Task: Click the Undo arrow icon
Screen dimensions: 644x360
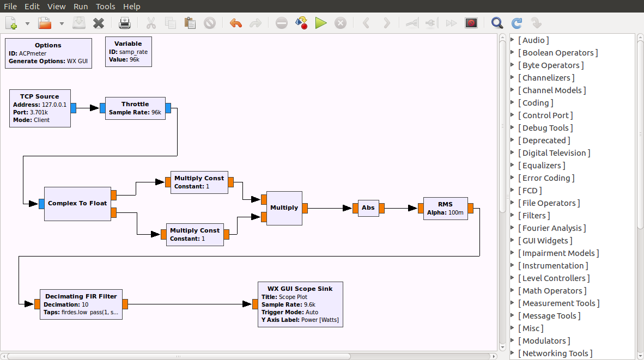Action: pyautogui.click(x=236, y=23)
